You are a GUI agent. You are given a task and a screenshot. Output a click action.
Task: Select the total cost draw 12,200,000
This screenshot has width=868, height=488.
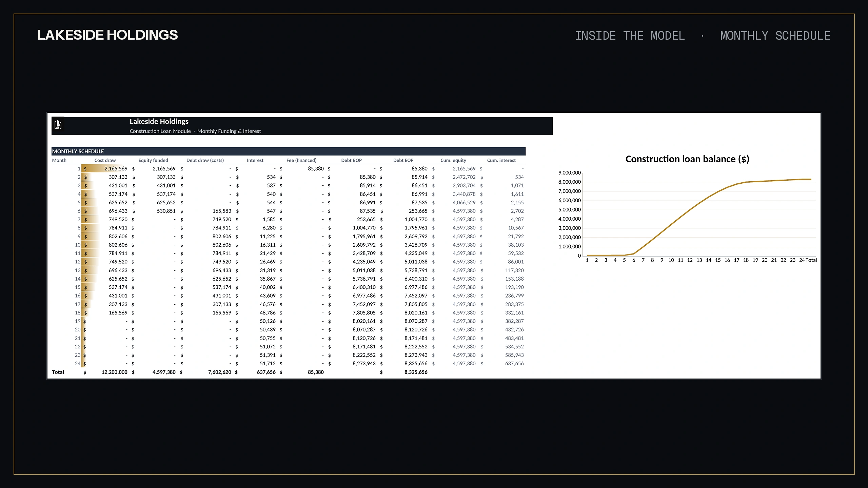pyautogui.click(x=115, y=372)
